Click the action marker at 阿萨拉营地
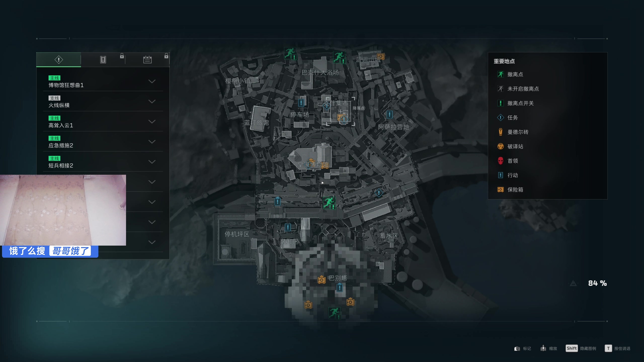Screen dimensions: 644x362 tap(389, 115)
